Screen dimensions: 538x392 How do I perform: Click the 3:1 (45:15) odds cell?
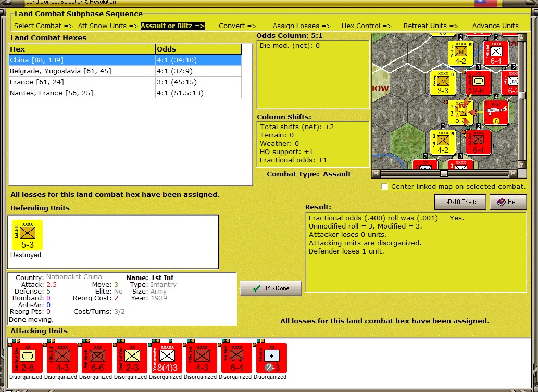(x=198, y=82)
